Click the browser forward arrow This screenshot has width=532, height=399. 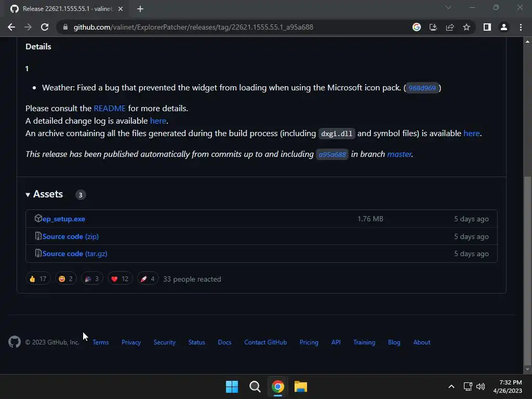point(28,27)
